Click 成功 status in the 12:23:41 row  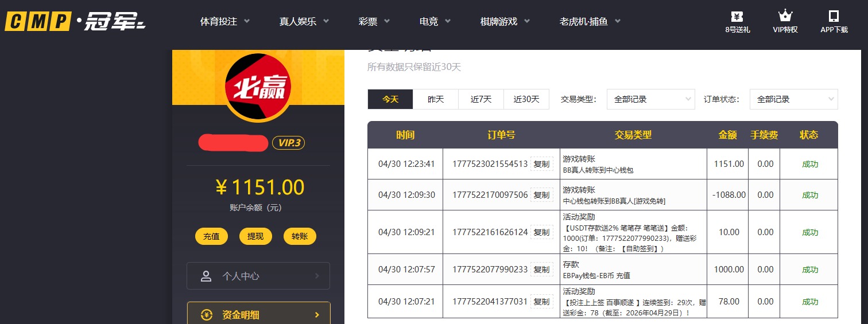pyautogui.click(x=810, y=164)
